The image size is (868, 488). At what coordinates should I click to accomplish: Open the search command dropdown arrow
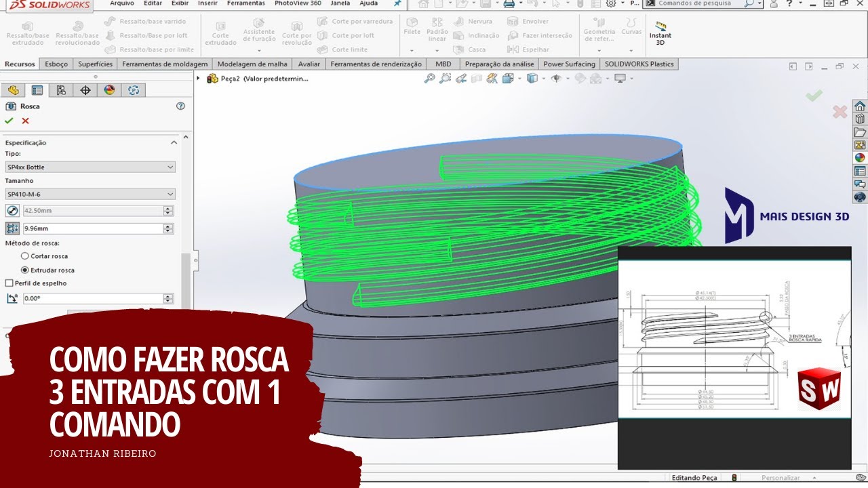(759, 3)
